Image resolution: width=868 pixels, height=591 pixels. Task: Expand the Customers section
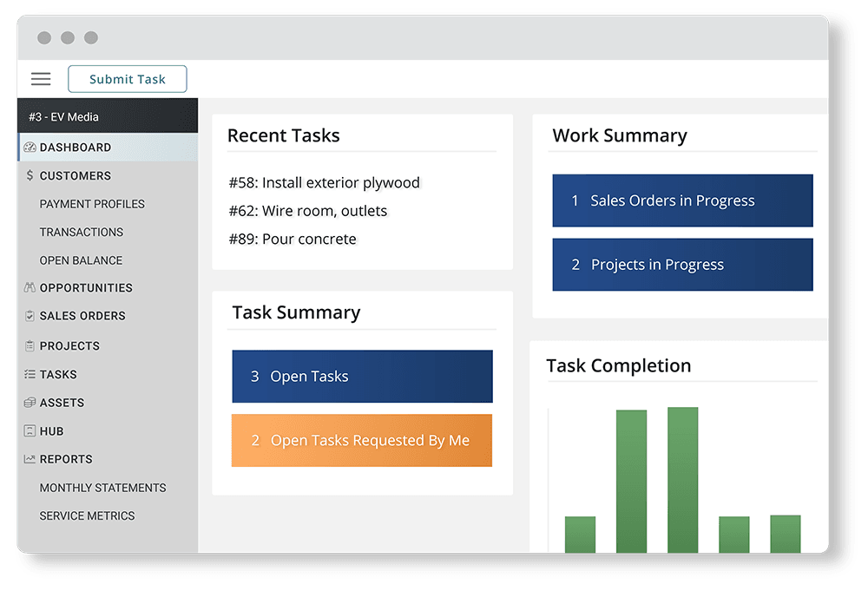[x=73, y=175]
